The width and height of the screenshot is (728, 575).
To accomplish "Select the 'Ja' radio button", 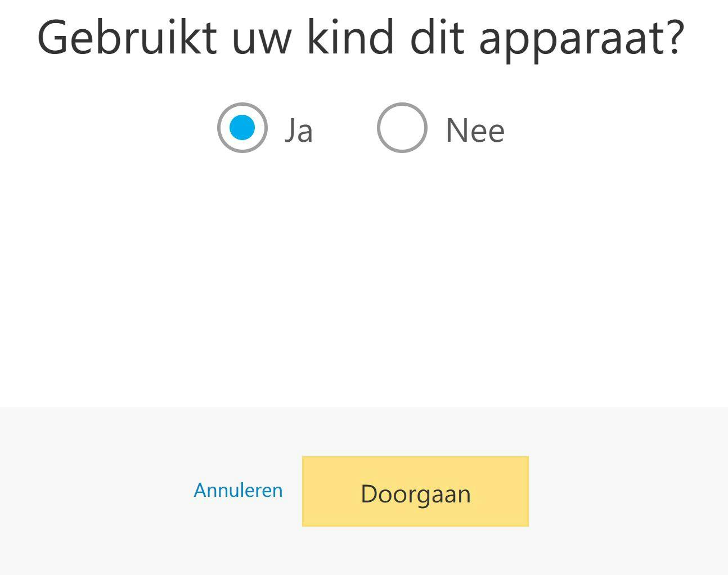I will (x=242, y=128).
